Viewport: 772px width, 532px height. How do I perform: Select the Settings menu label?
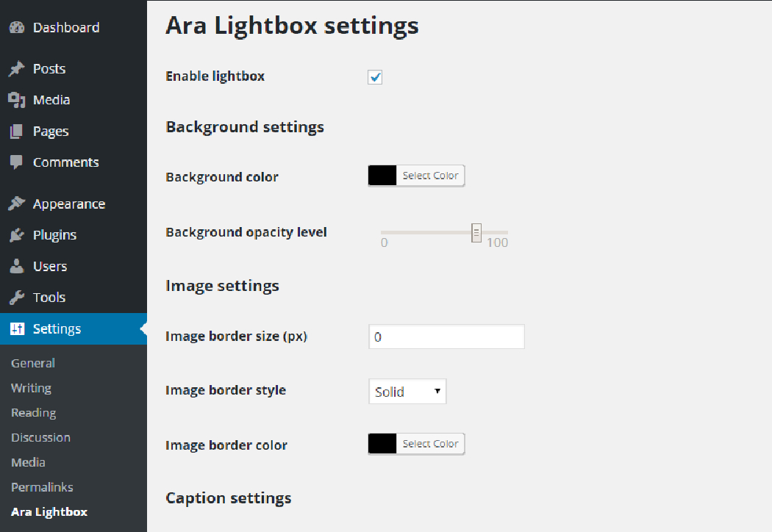(x=57, y=328)
